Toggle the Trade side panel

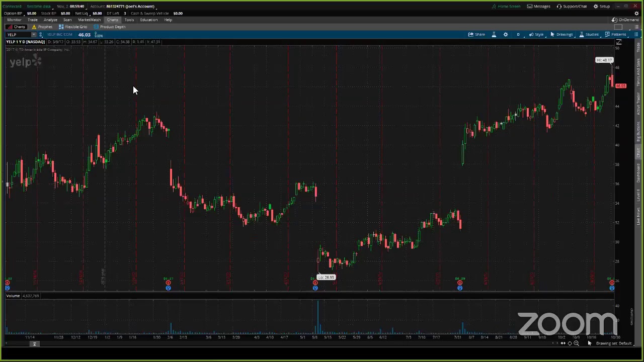[638, 47]
